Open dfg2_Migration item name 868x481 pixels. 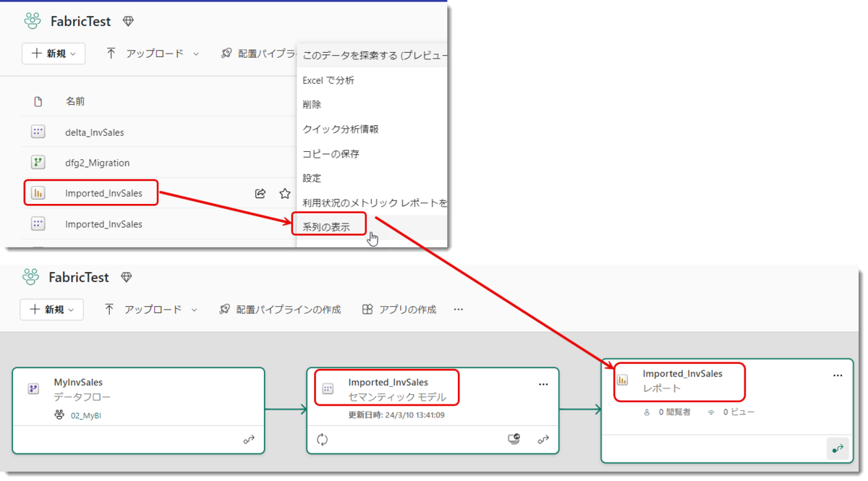click(98, 163)
